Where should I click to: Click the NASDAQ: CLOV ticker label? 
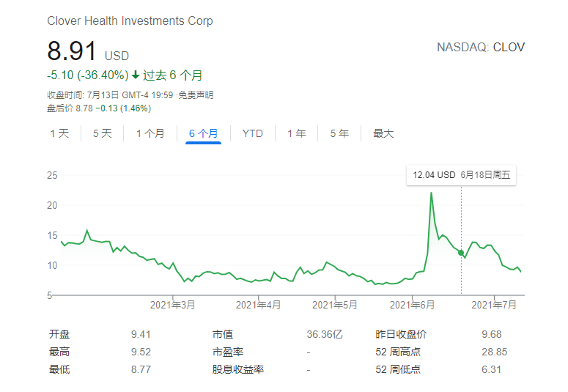(480, 48)
